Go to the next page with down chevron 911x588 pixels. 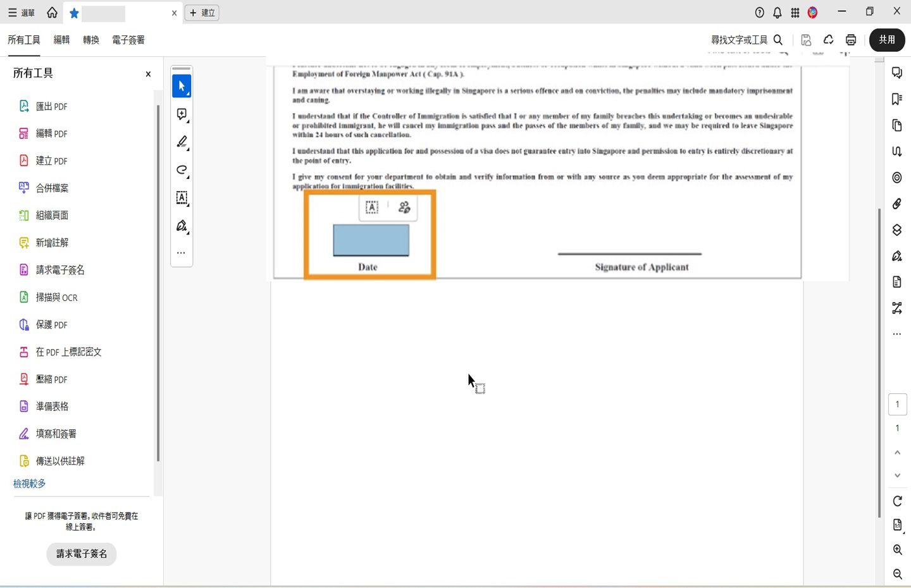click(897, 475)
